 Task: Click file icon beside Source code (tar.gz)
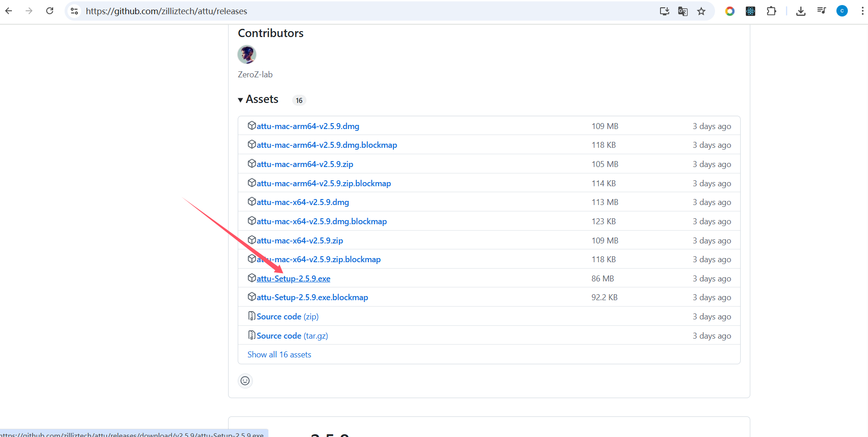251,335
